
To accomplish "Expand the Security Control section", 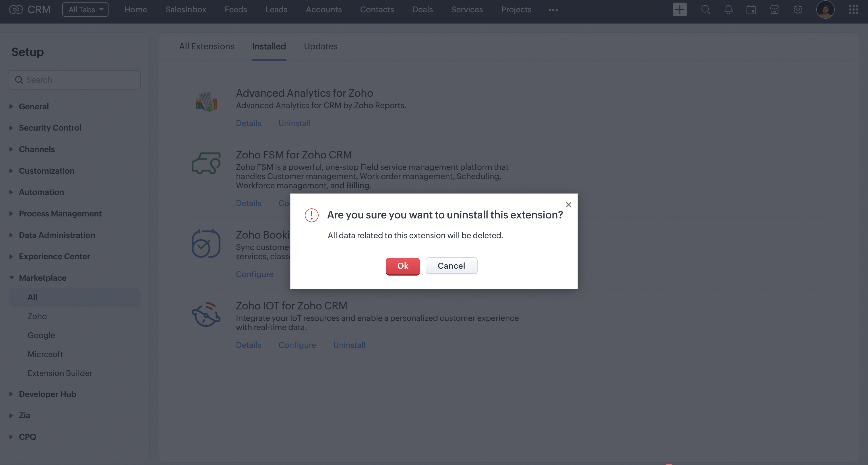I will click(x=50, y=128).
